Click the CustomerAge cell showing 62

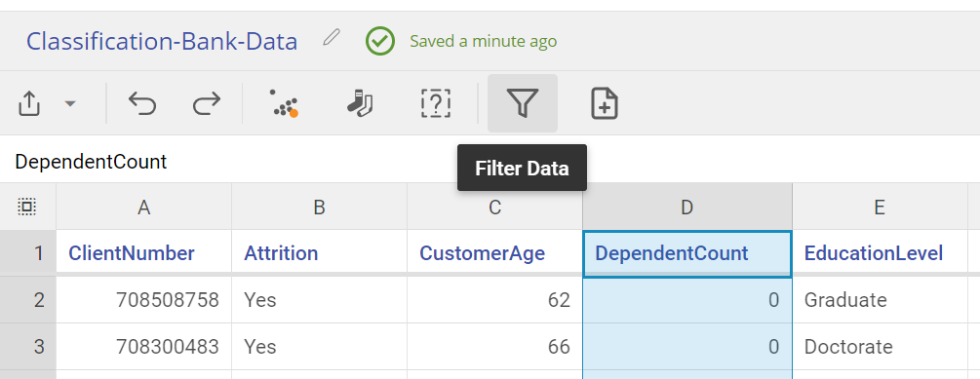click(x=495, y=300)
